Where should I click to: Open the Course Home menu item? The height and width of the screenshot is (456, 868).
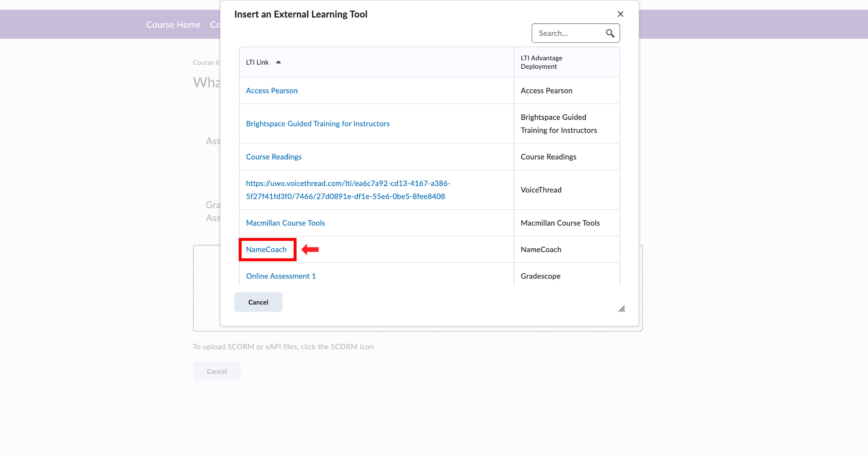tap(174, 24)
